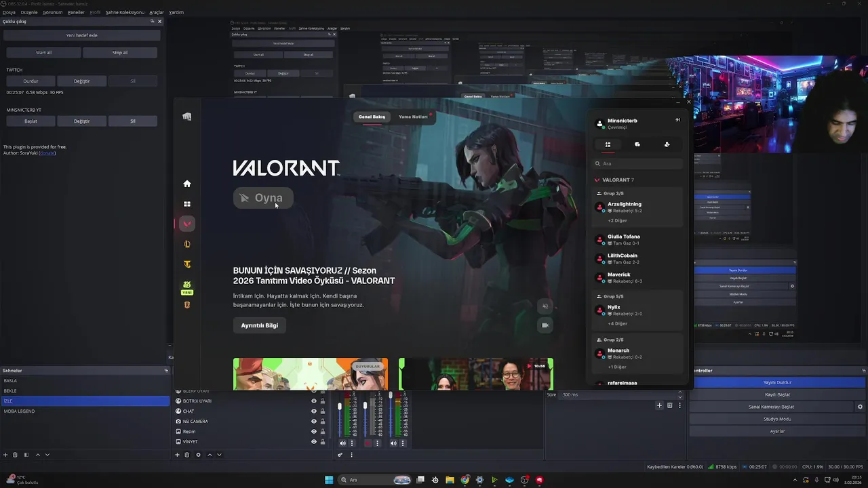
Task: Mute the VALORANT trailer sound icon
Action: coord(545,306)
